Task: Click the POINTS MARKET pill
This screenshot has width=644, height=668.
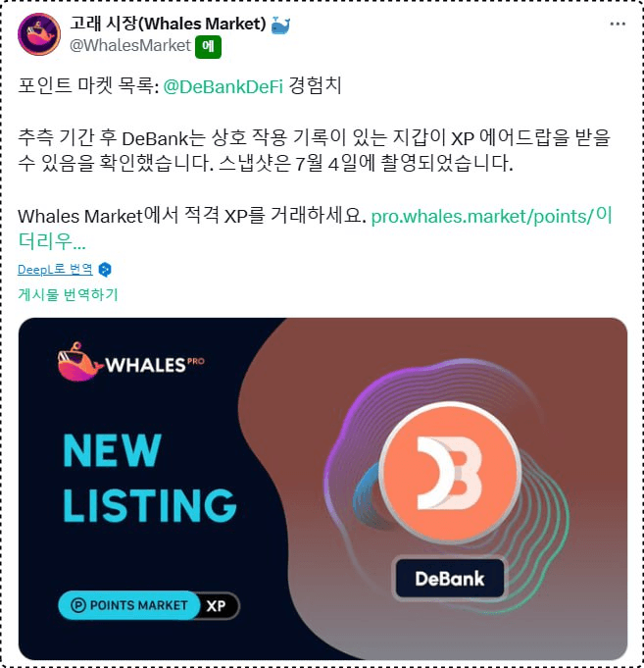Action: (128, 605)
